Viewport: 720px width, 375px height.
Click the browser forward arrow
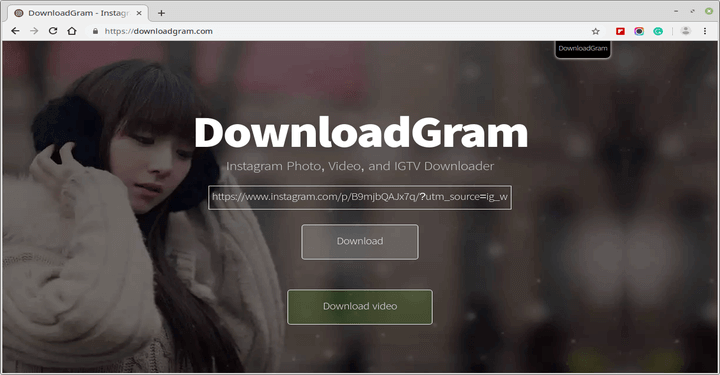tap(34, 31)
